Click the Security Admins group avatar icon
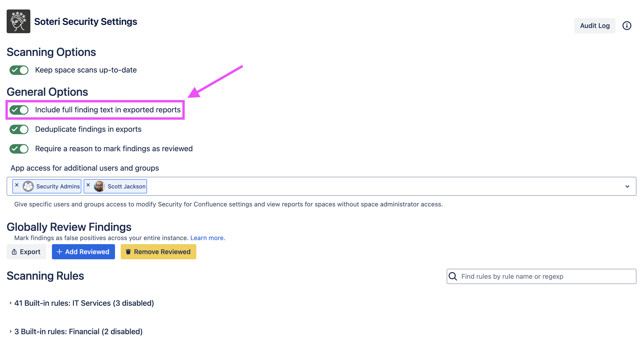Image resolution: width=644 pixels, height=347 pixels. [x=28, y=186]
